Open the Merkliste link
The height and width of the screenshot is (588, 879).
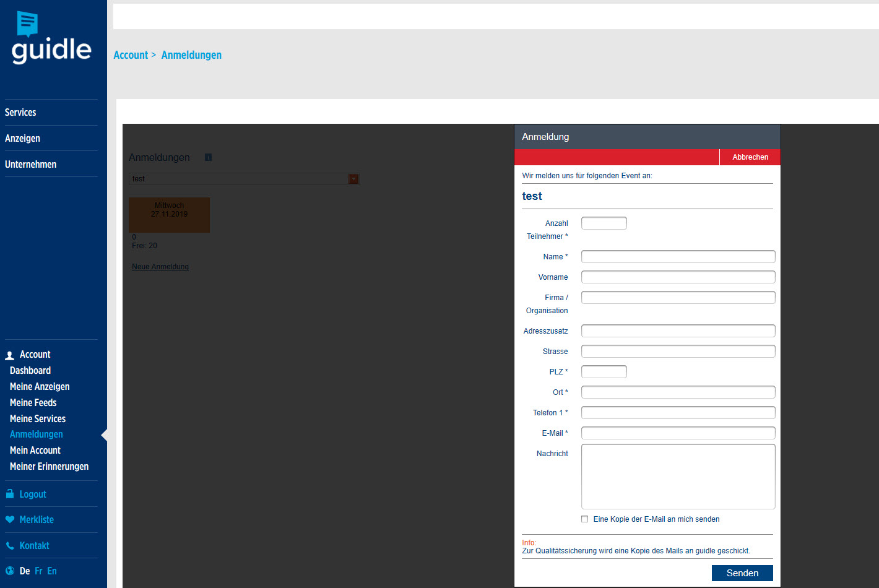[37, 520]
